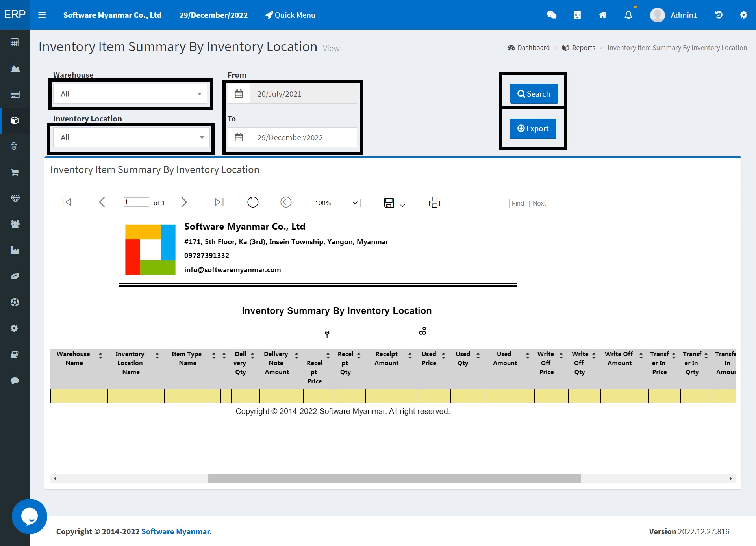This screenshot has height=546, width=756.
Task: Open the Warehouse dropdown
Action: (130, 94)
